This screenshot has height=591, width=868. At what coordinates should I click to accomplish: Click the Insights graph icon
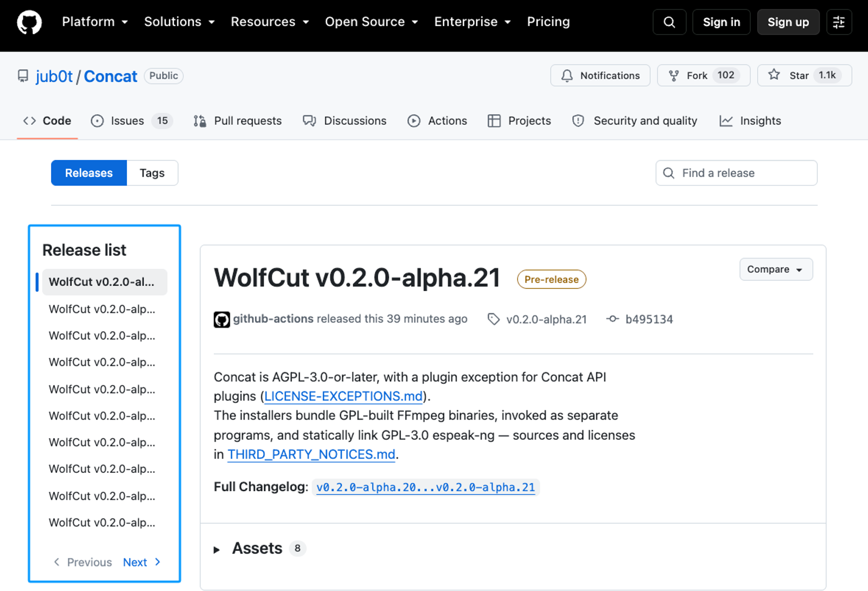pos(726,121)
